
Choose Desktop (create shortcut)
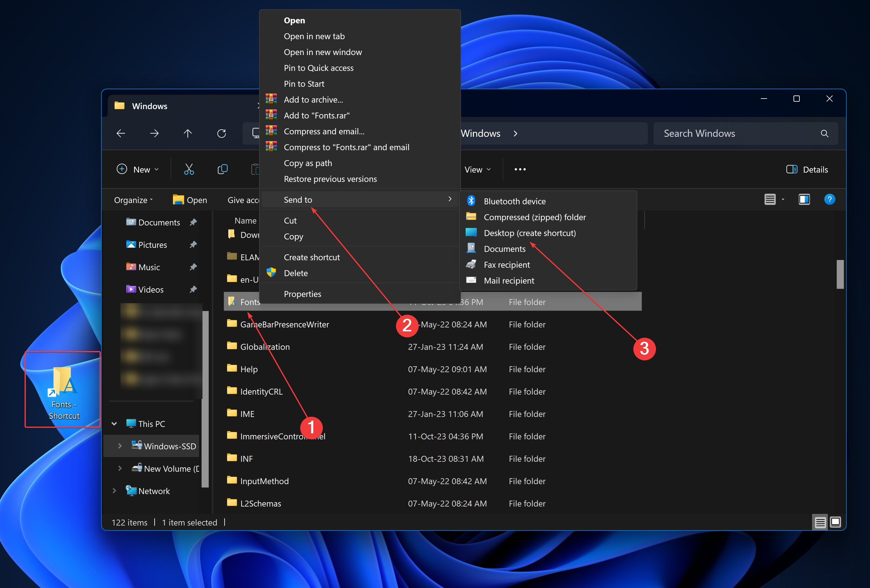[x=548, y=233]
